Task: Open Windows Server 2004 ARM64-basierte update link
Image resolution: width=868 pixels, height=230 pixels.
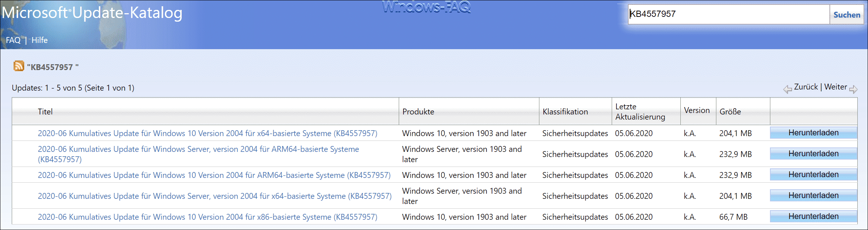Action: pyautogui.click(x=198, y=154)
